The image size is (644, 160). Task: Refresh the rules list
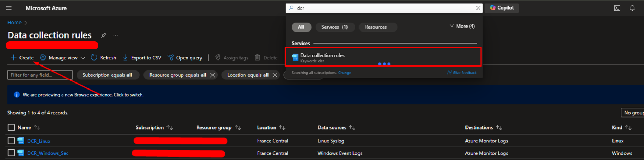tap(103, 58)
